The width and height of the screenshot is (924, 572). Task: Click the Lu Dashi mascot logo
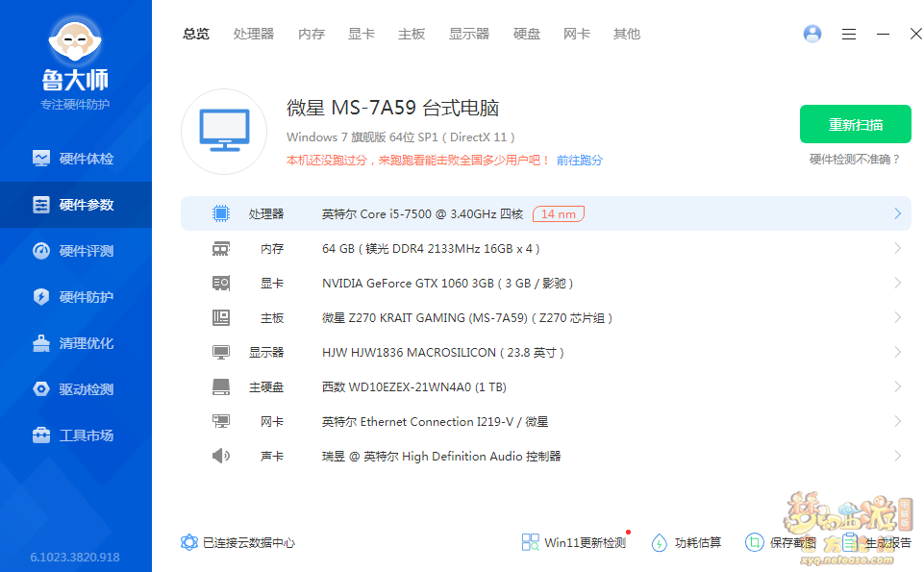click(75, 40)
